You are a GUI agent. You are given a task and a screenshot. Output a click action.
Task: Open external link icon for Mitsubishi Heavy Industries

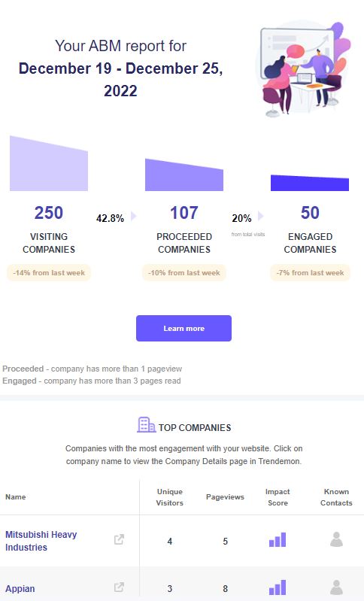(119, 539)
